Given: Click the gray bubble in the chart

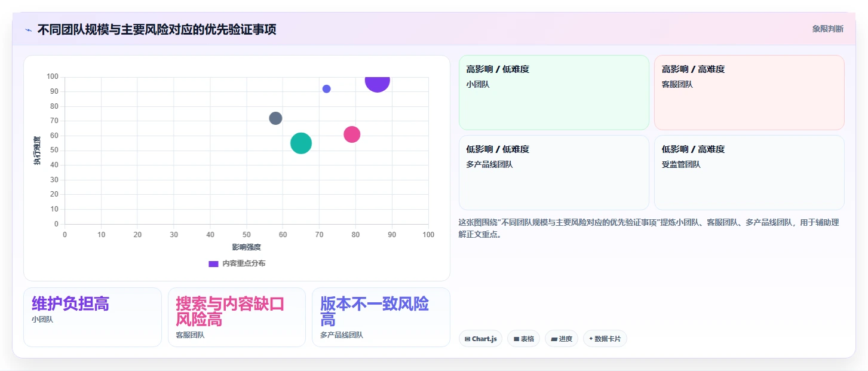Looking at the screenshot, I should pos(275,118).
